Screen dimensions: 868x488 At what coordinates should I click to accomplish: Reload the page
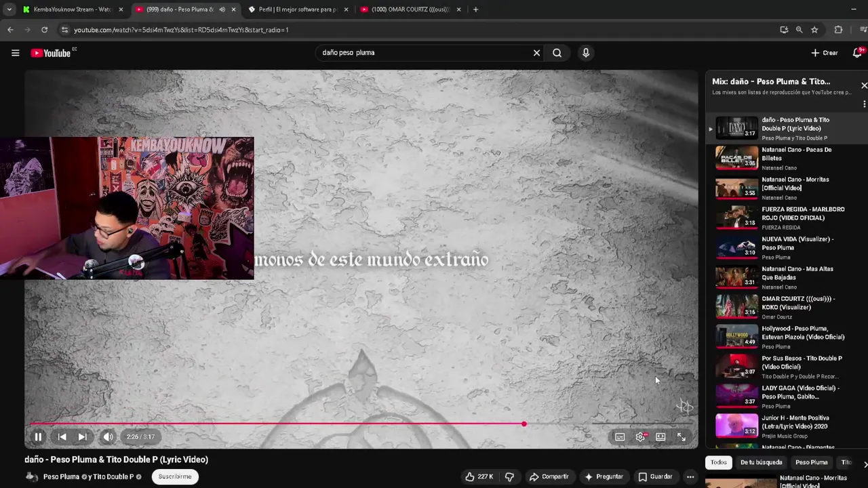44,30
